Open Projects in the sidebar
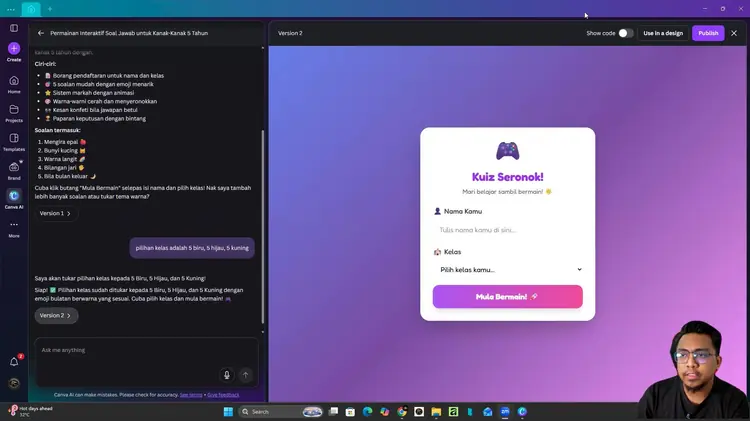 coord(14,110)
